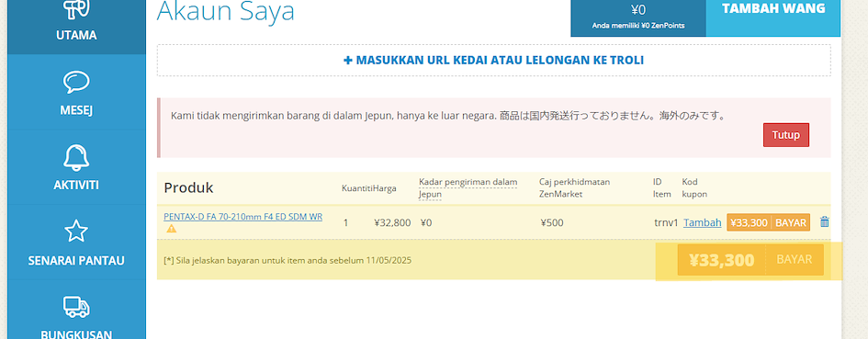Click Tambah coupon code link
Screen dimensions: 868x339
703,222
